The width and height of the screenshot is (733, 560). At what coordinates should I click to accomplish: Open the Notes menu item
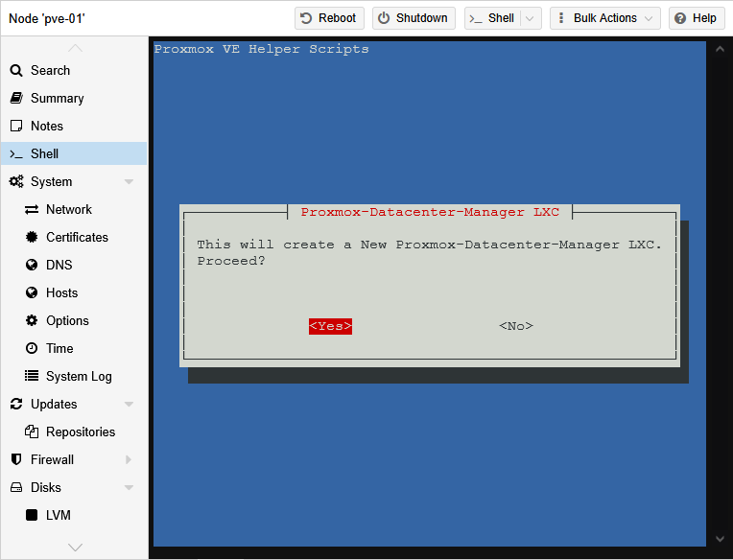(74, 127)
